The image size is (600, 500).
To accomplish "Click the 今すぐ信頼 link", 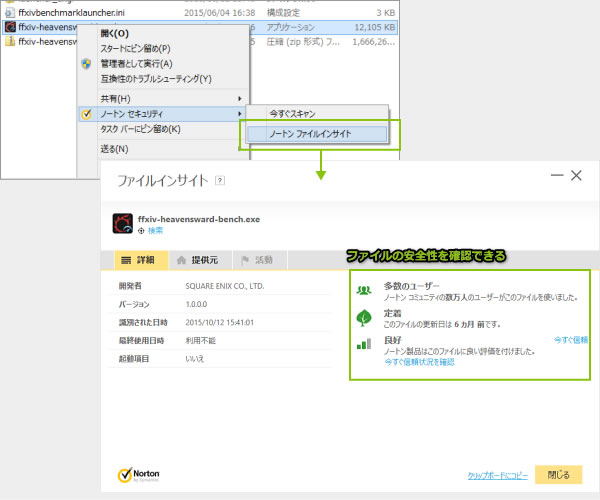I will coord(571,340).
